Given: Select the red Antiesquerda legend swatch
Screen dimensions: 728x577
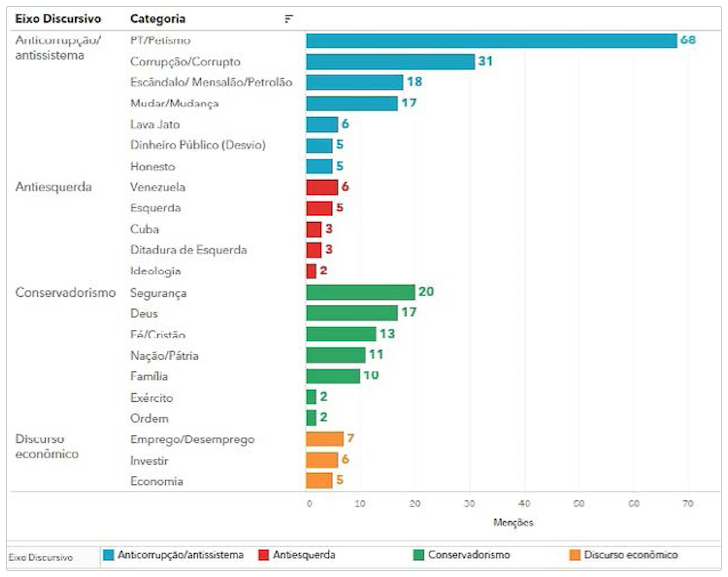Looking at the screenshot, I should click(264, 555).
